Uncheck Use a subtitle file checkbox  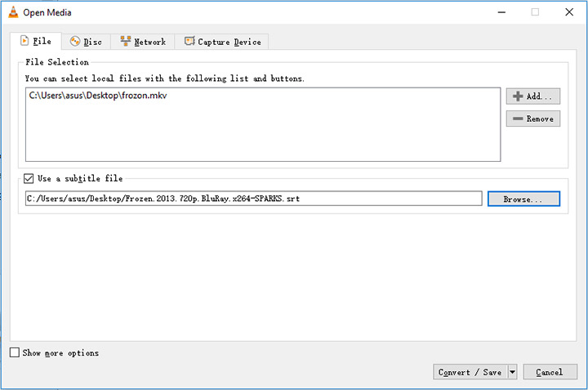point(29,178)
